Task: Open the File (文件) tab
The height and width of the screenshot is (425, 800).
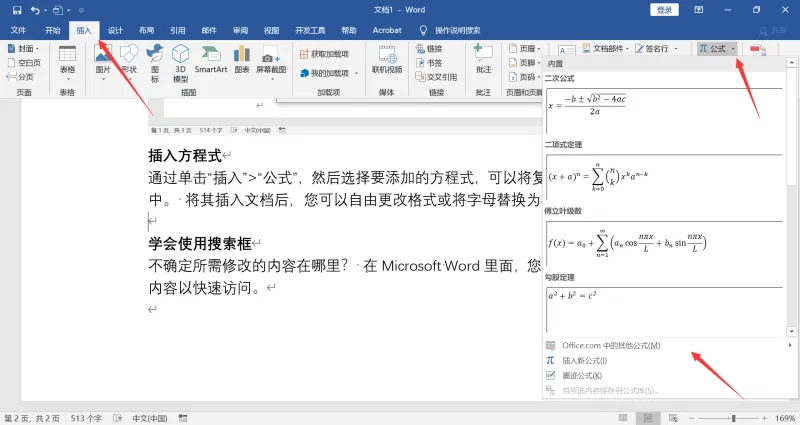Action: coord(18,31)
